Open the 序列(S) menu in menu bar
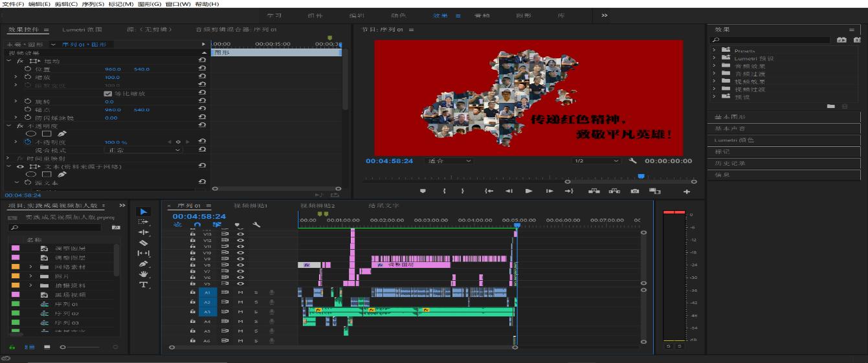Screen dimensions: 868x363 (92, 4)
